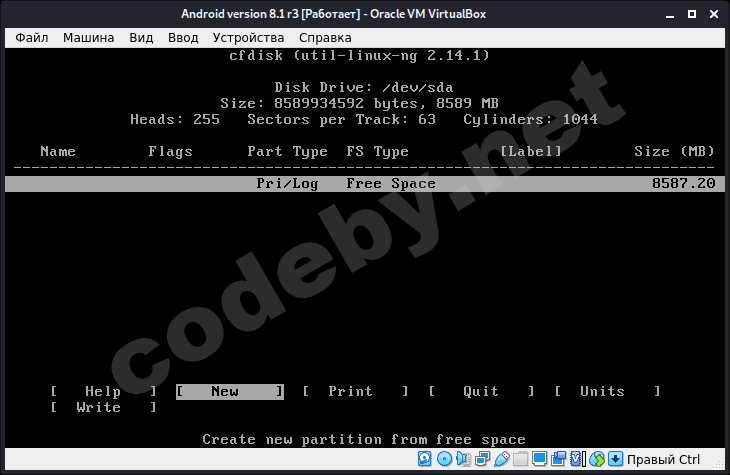
Task: Click the Free Space partition row
Action: pos(365,183)
